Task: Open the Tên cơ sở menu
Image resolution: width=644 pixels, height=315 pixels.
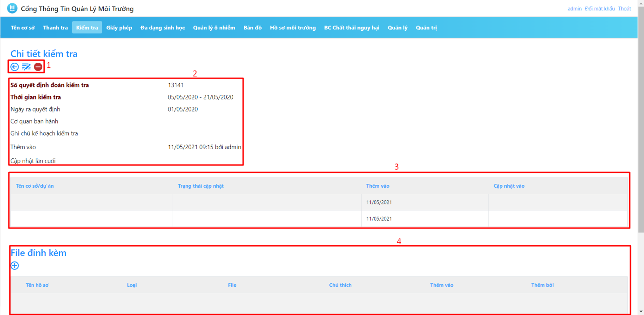Action: [x=23, y=28]
